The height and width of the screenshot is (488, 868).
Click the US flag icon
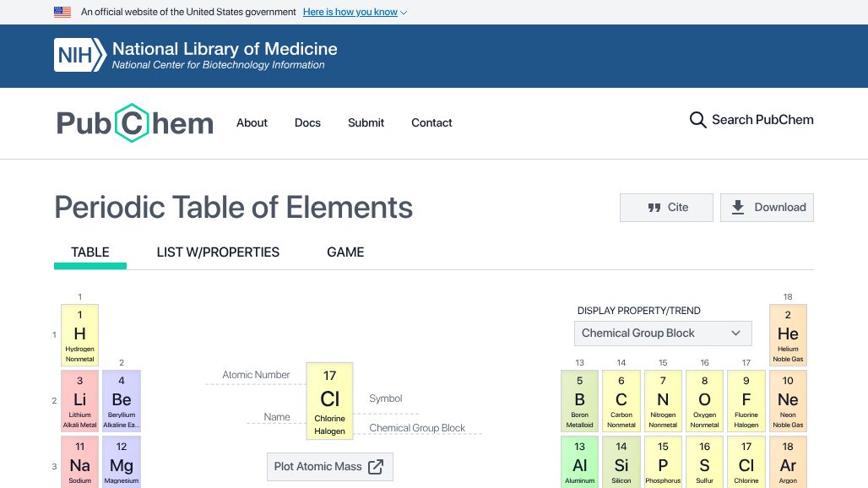[62, 12]
